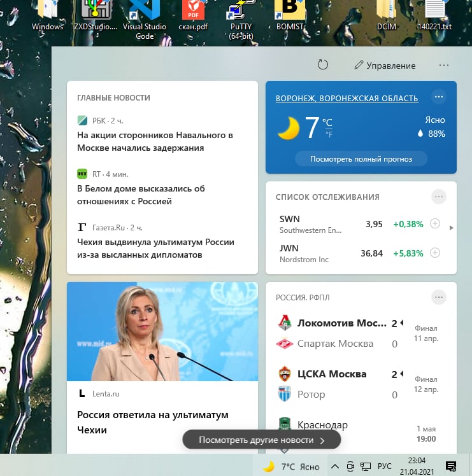Add JWN to watchlist with plus icon
This screenshot has height=476, width=472.
click(435, 253)
